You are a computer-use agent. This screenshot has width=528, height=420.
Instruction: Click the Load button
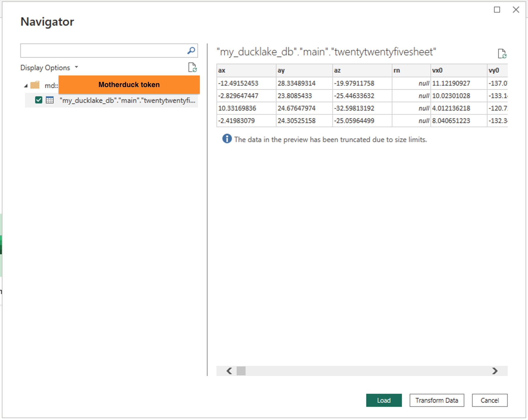pyautogui.click(x=384, y=400)
